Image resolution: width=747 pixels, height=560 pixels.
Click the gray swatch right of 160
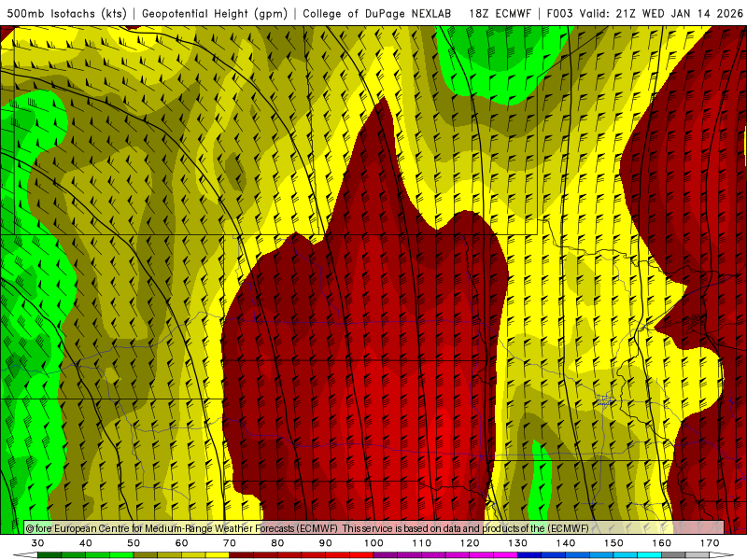673,555
